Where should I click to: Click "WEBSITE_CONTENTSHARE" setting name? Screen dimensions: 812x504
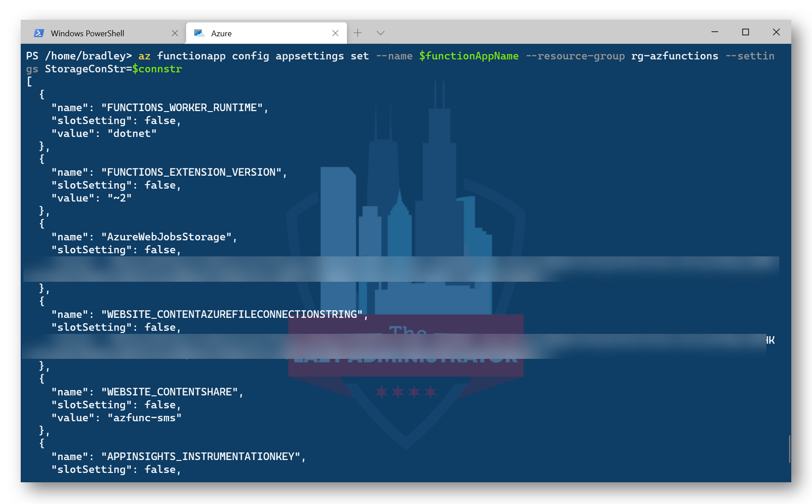(170, 392)
